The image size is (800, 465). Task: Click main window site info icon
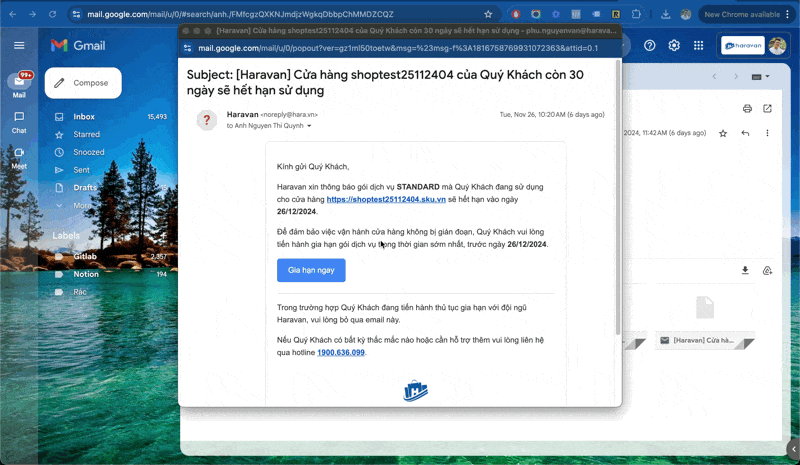click(x=77, y=14)
